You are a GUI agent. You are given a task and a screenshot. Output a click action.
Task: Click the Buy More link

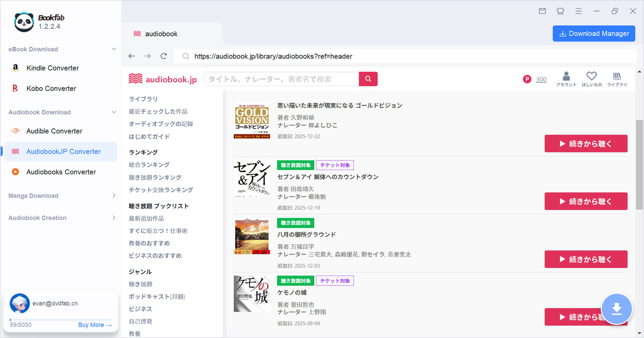pos(95,325)
